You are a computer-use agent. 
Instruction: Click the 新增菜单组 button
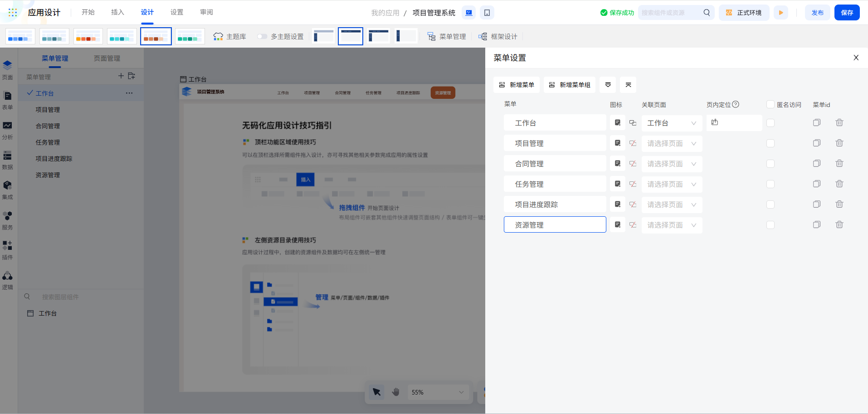tap(569, 84)
